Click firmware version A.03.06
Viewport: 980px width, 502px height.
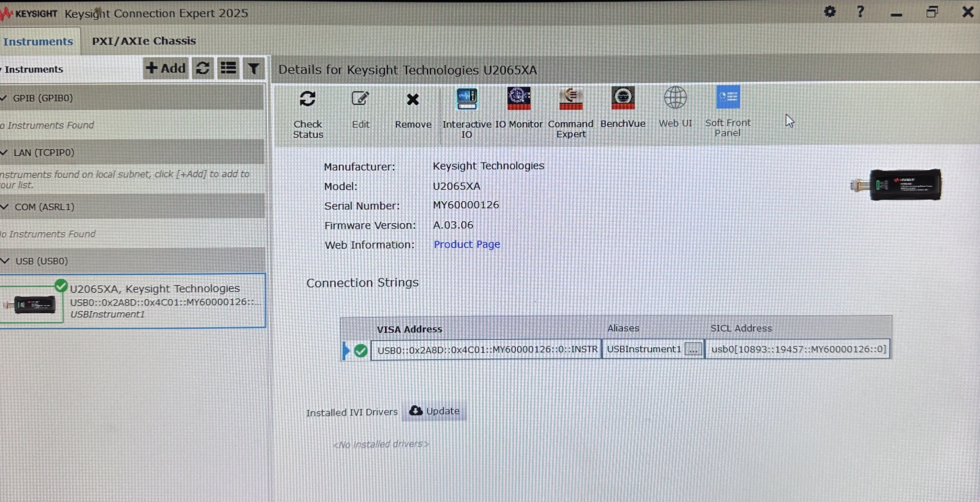click(x=453, y=225)
